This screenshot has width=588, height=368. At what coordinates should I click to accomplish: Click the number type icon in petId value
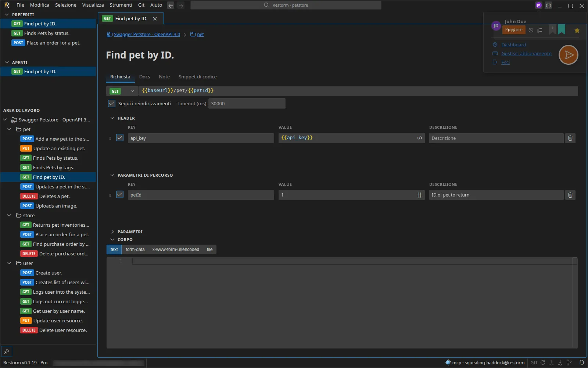419,195
